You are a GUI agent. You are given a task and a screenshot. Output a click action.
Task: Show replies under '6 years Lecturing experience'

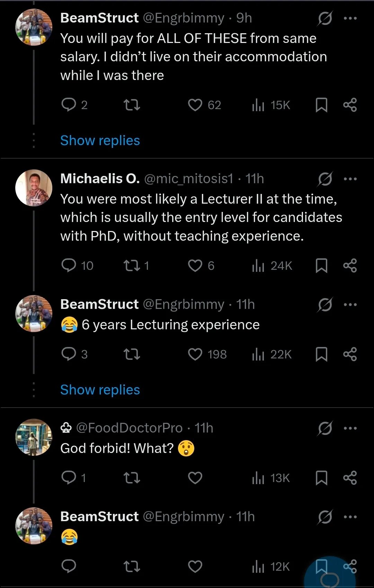coord(100,390)
